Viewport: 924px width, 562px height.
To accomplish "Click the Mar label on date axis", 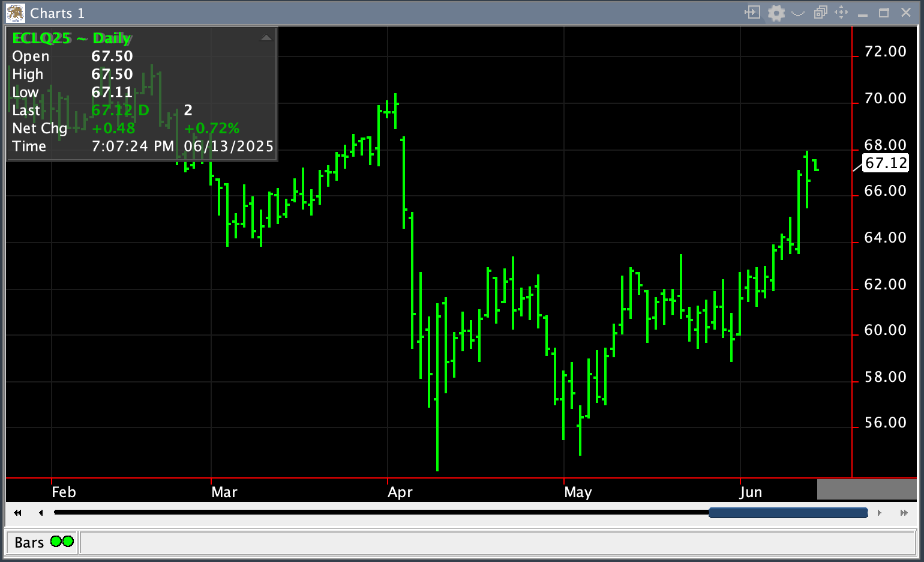I will point(224,492).
